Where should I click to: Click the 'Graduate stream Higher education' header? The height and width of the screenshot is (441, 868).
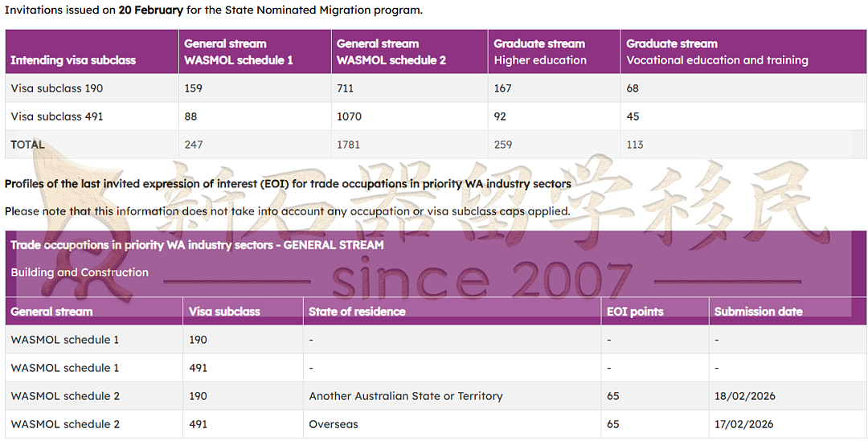540,52
